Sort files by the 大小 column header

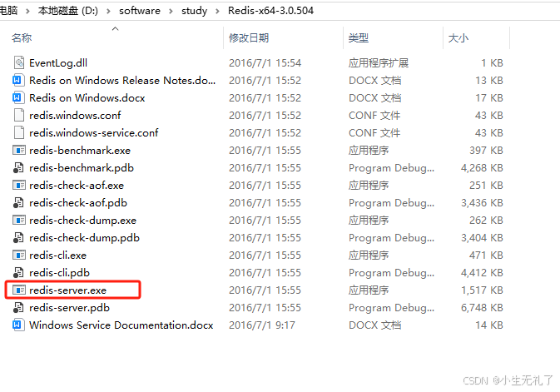pyautogui.click(x=458, y=38)
